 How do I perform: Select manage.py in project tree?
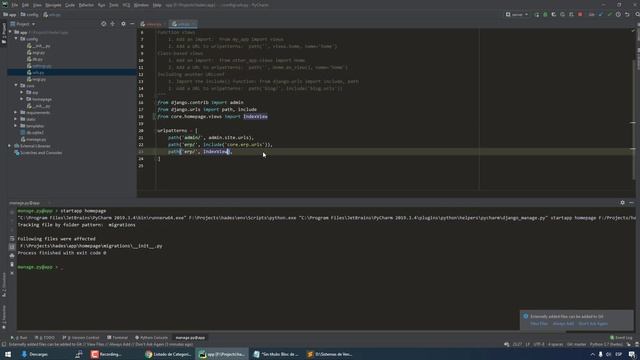click(33, 139)
